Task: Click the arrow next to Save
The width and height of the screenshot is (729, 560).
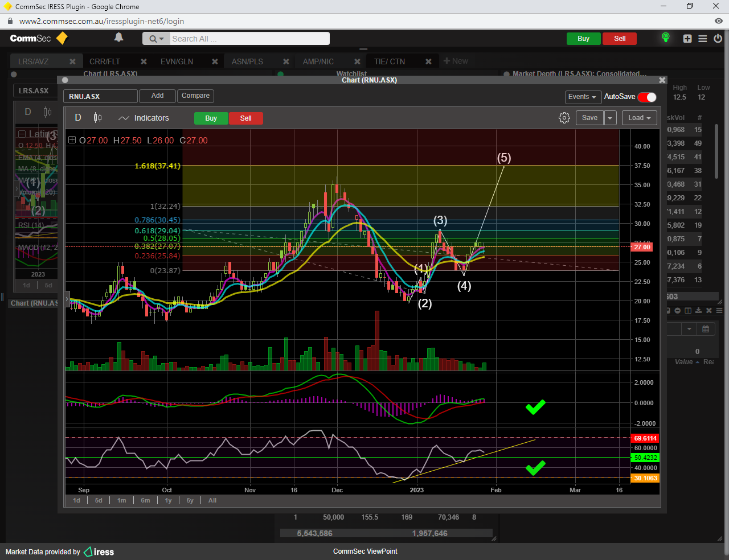Action: click(x=610, y=118)
